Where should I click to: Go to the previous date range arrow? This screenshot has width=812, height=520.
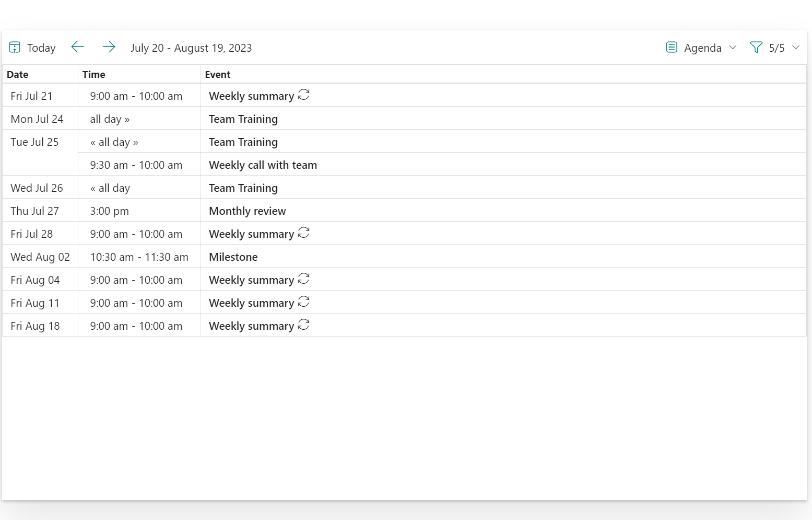(x=77, y=47)
